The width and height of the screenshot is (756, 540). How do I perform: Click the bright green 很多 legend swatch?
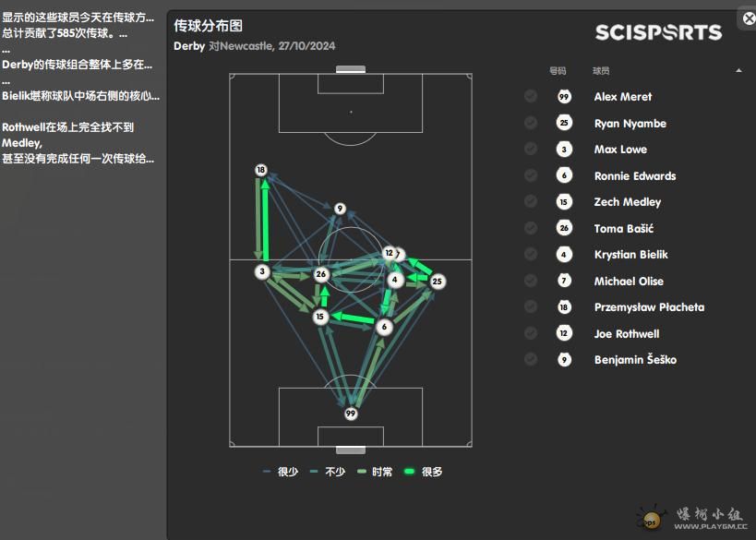(x=409, y=472)
